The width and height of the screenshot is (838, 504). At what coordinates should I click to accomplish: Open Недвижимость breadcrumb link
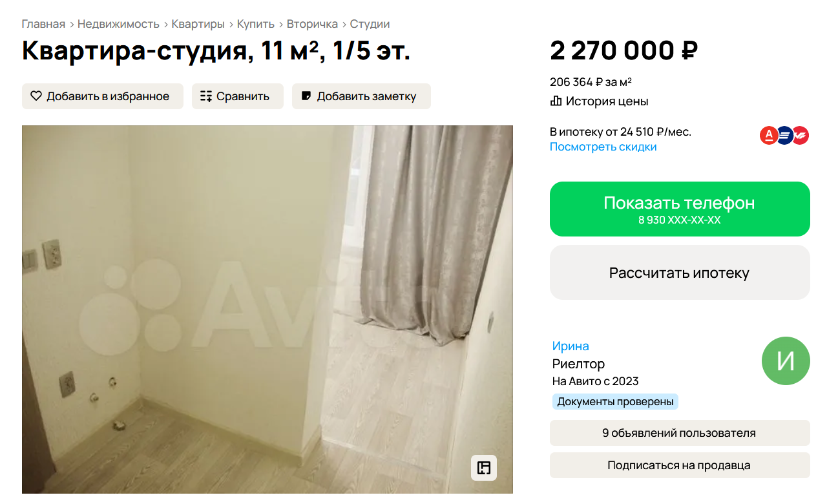pyautogui.click(x=118, y=24)
